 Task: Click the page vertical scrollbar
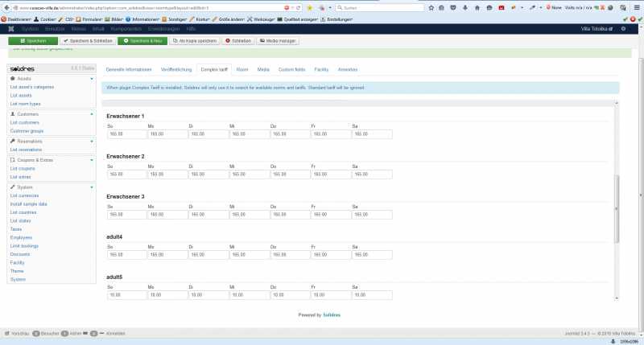click(617, 209)
